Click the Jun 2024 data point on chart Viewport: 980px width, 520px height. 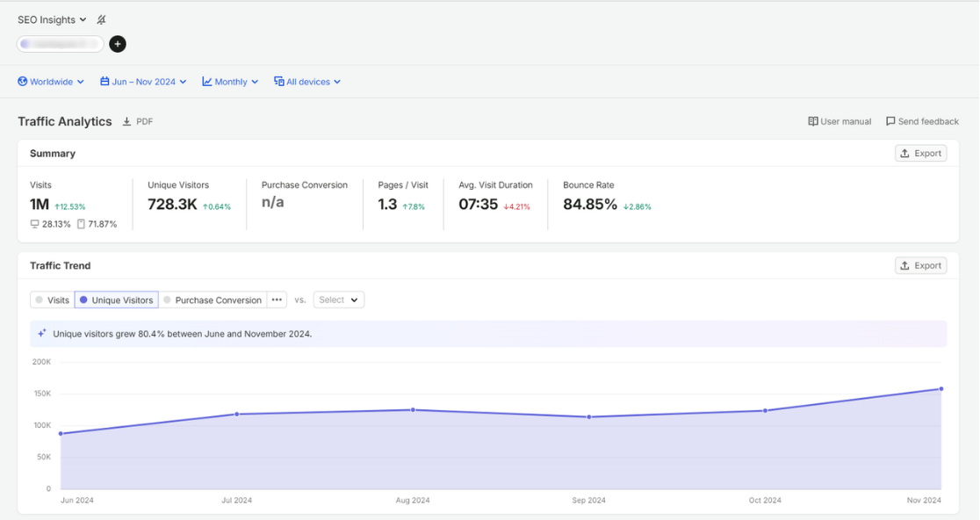pos(61,434)
